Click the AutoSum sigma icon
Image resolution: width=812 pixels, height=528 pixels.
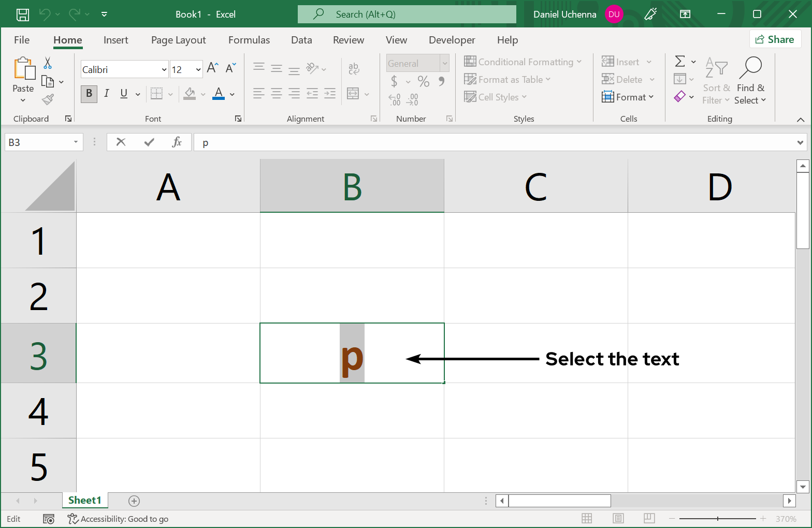(680, 62)
